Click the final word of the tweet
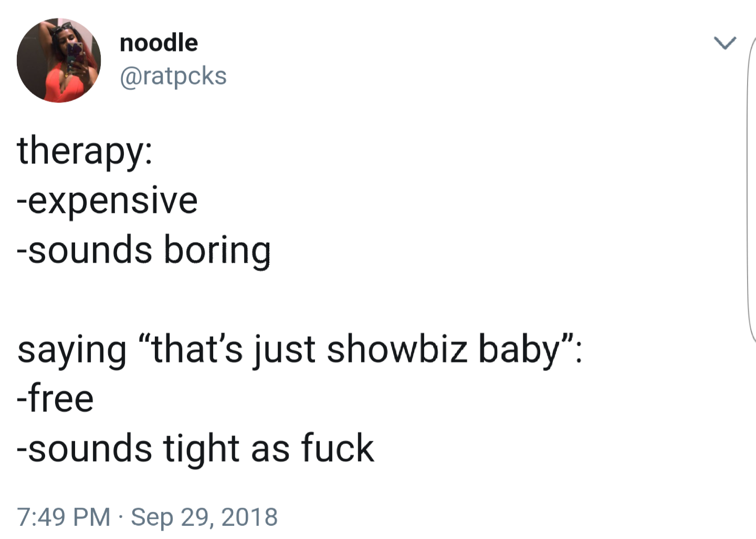The width and height of the screenshot is (756, 539). pos(337,448)
